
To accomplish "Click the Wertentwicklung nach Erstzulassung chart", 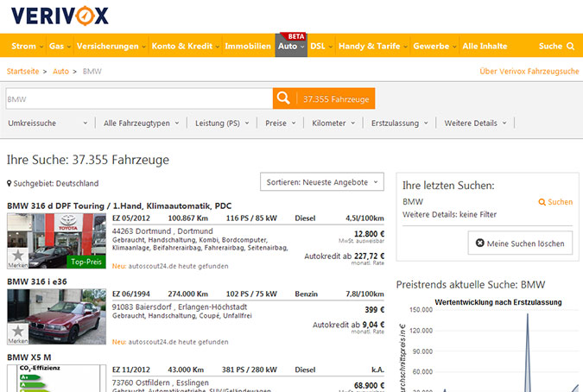I will click(x=489, y=345).
